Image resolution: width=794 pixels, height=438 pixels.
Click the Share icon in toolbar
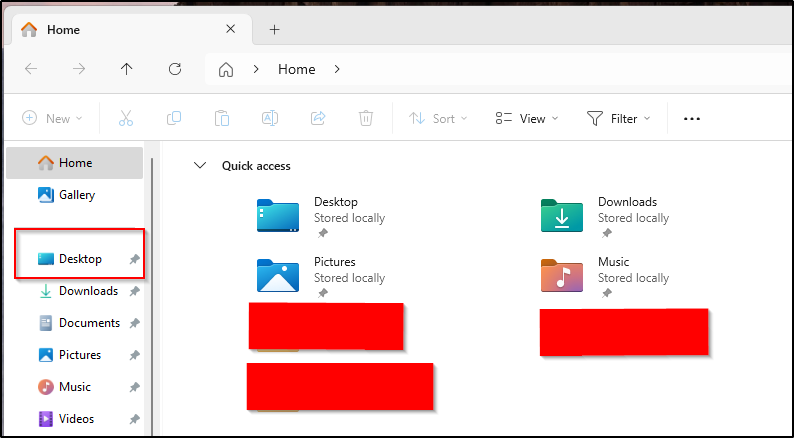[x=318, y=118]
